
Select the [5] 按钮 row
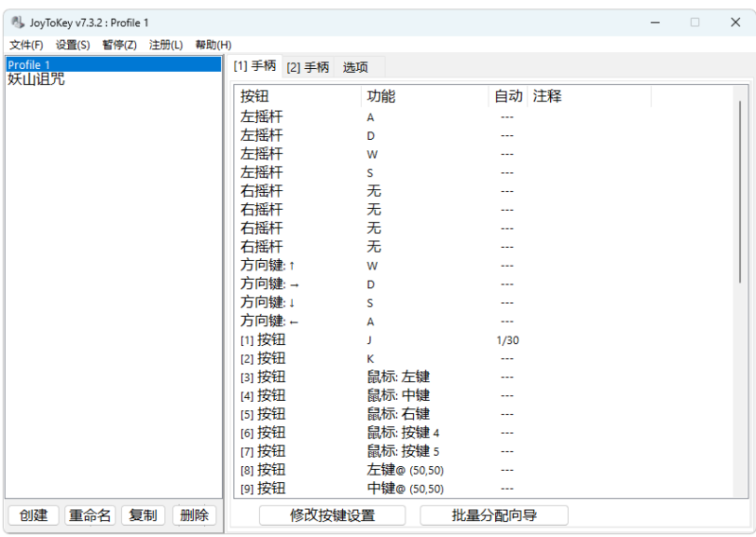[x=484, y=414]
